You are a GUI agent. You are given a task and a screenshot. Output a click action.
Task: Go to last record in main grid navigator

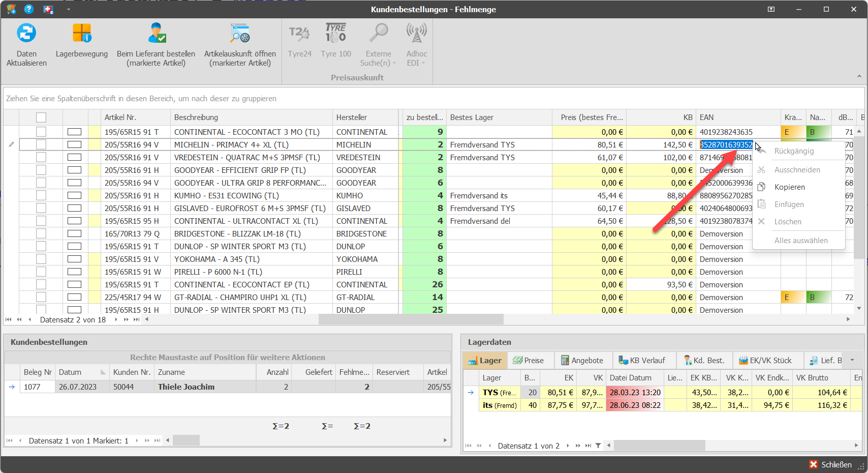pyautogui.click(x=136, y=319)
